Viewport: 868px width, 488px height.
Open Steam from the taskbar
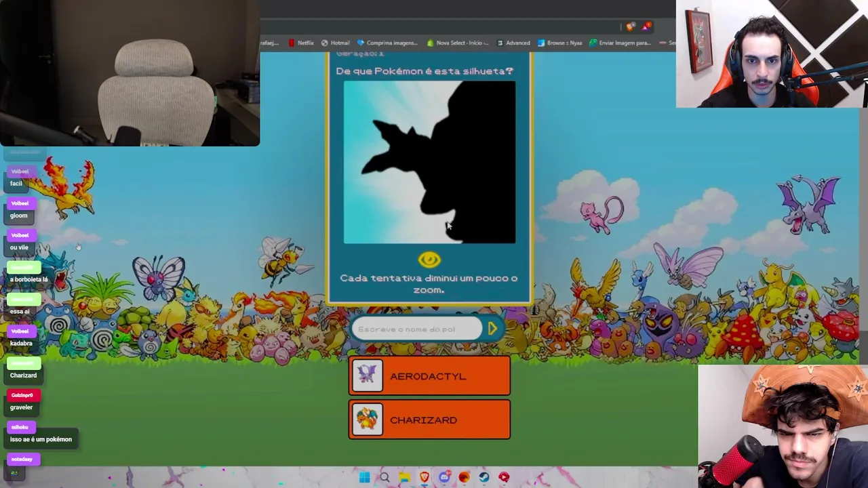point(484,477)
